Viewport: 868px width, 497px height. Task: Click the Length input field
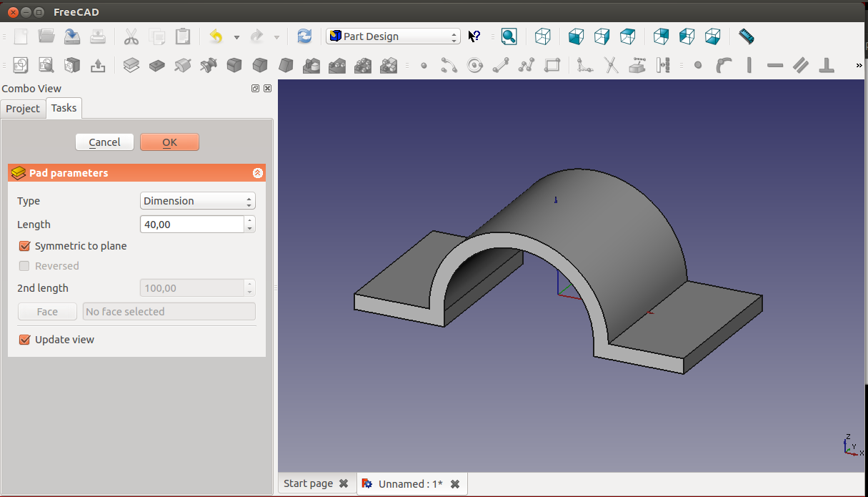coord(192,225)
